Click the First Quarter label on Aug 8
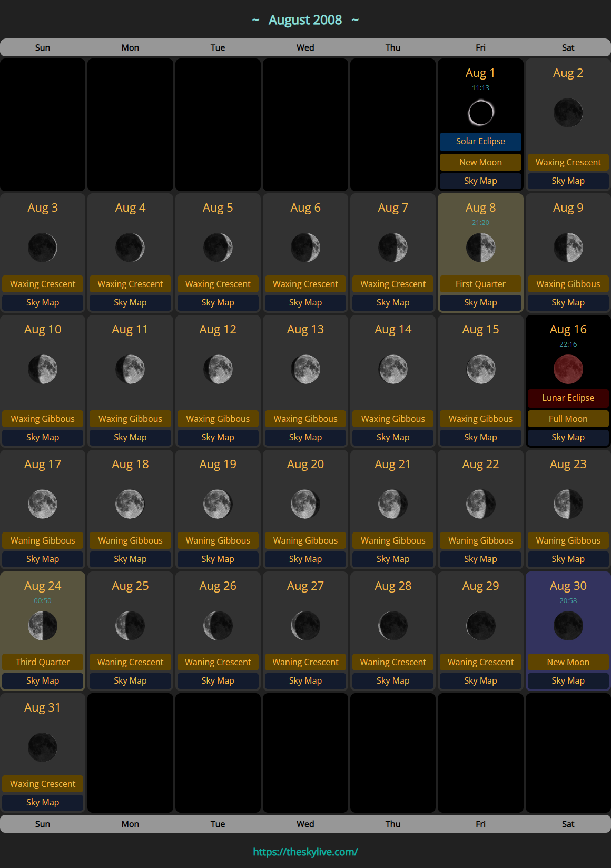This screenshot has width=611, height=868. pos(480,284)
